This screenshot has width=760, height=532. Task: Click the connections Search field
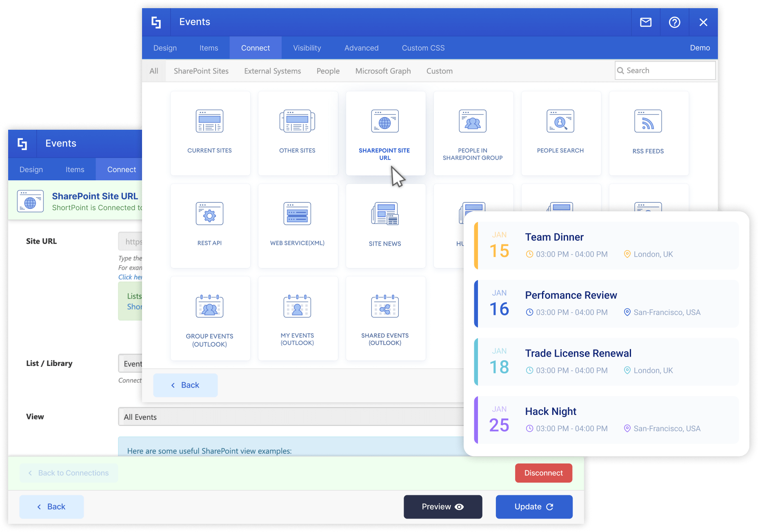pyautogui.click(x=665, y=71)
